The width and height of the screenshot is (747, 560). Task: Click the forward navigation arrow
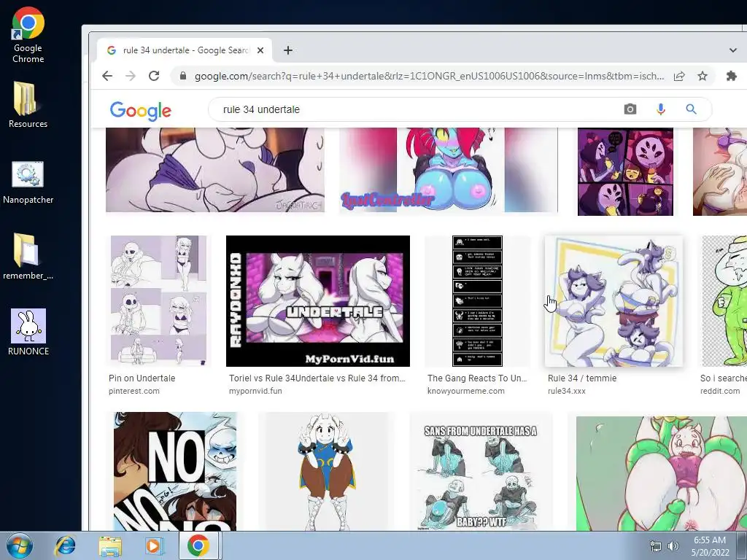(x=131, y=76)
